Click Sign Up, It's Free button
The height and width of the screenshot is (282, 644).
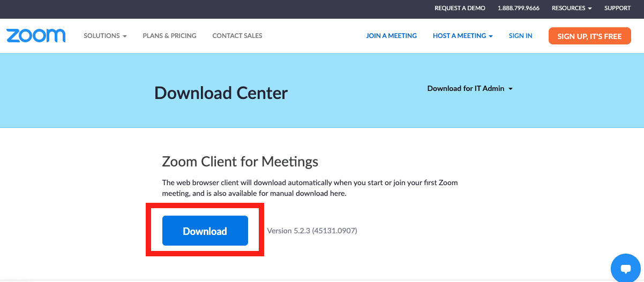coord(589,36)
